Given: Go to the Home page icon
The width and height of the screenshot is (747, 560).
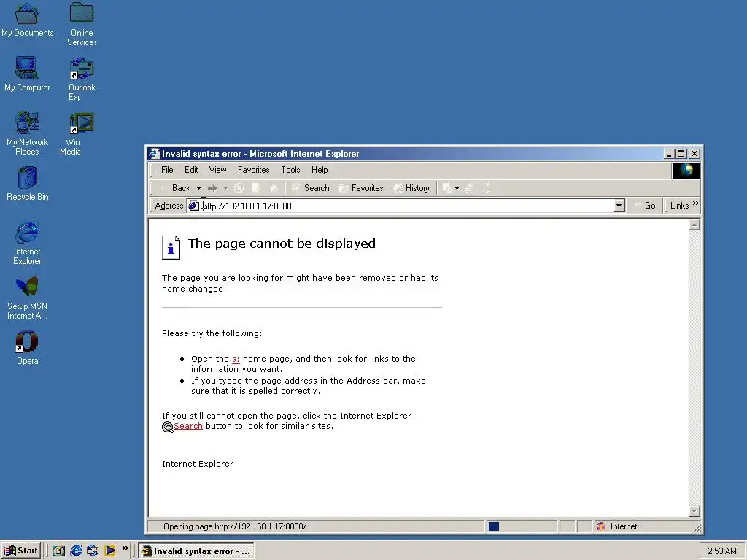Looking at the screenshot, I should click(x=274, y=188).
